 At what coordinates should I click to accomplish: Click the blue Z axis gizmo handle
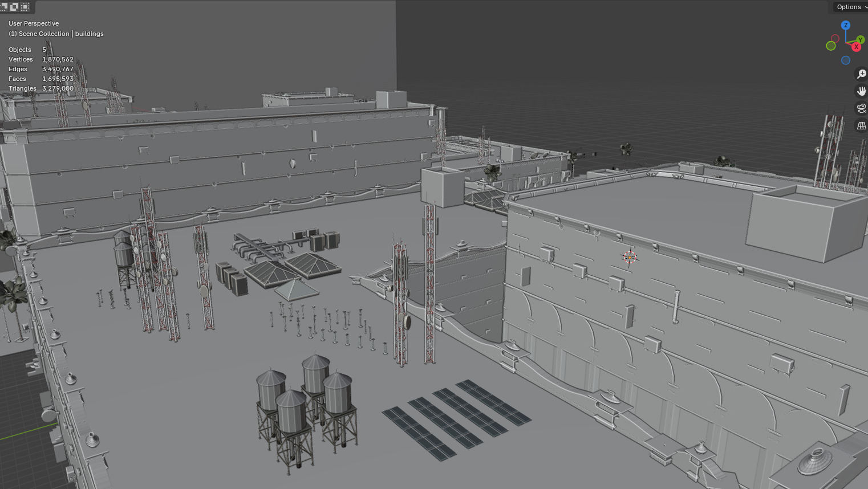[x=846, y=25]
